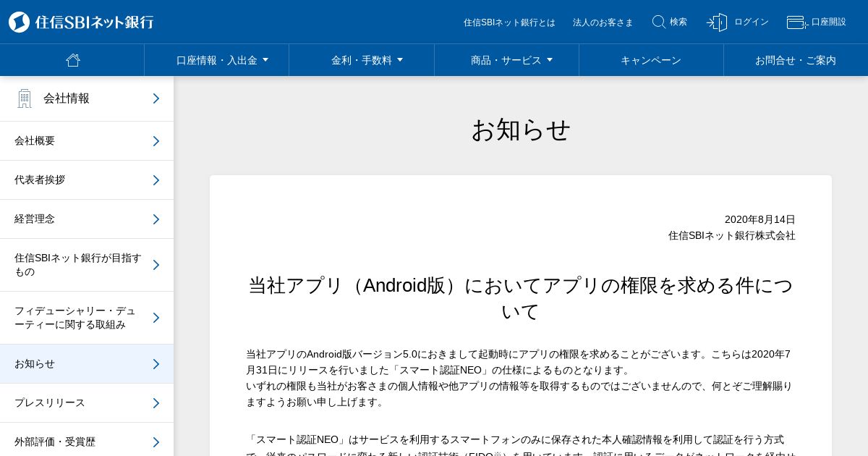
Task: Click the chevron next to 経営理念
Action: point(156,219)
